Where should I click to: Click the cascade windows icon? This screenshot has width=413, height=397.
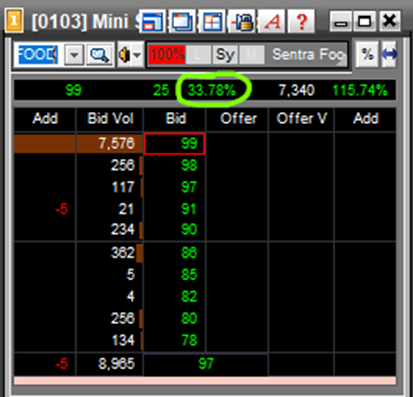coord(182,22)
